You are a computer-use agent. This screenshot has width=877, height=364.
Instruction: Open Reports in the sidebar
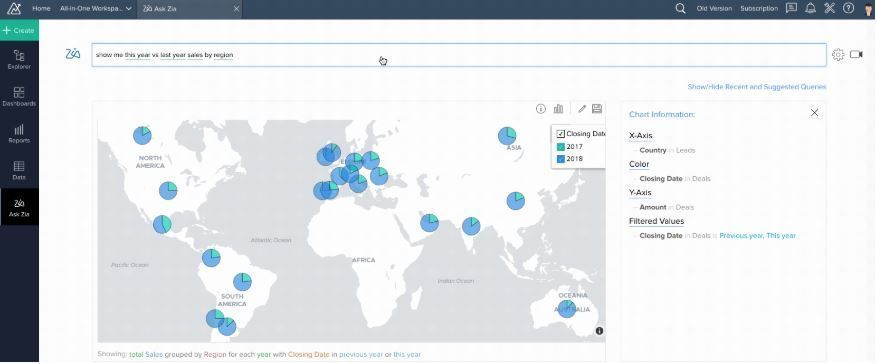19,133
